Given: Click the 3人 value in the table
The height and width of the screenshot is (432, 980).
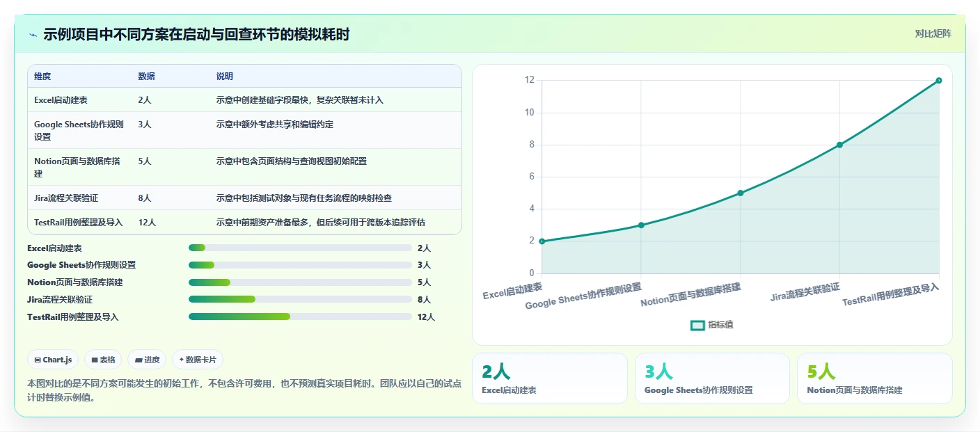Looking at the screenshot, I should coord(145,125).
